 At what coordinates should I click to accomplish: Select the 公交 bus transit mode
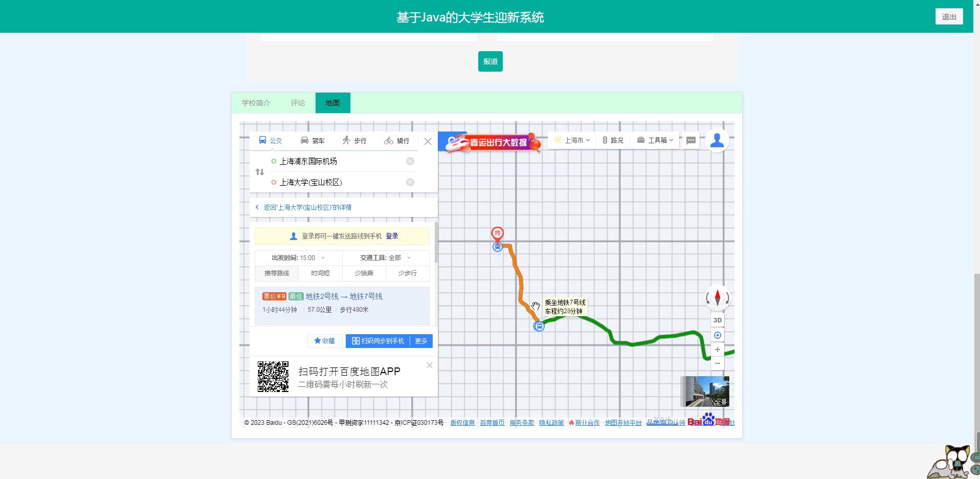[271, 141]
